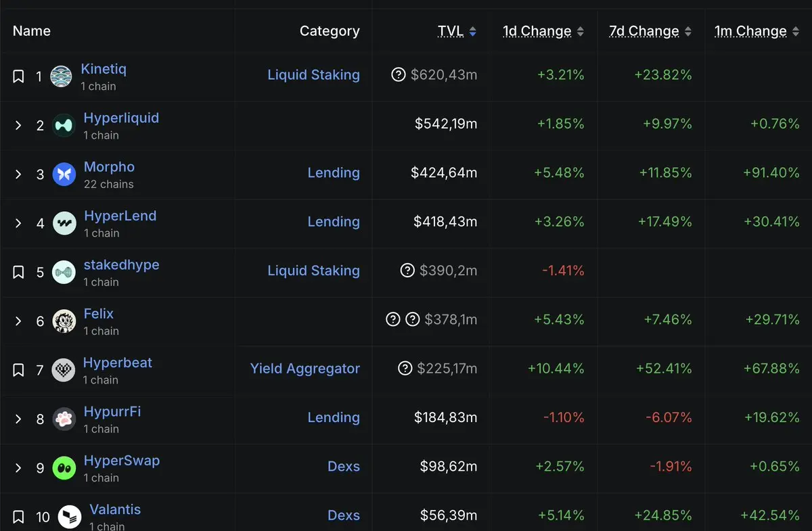Bookmark the Hyperbeat protocol row
Image resolution: width=812 pixels, height=531 pixels.
pyautogui.click(x=18, y=370)
